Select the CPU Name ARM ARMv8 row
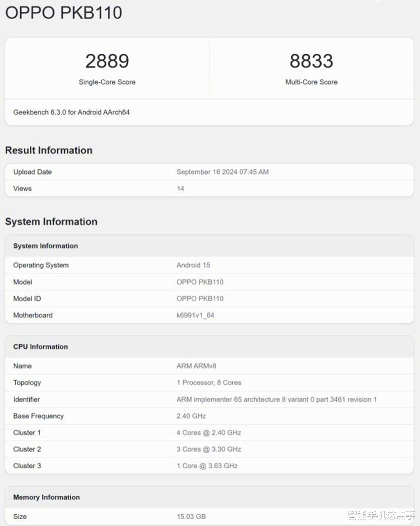 [x=210, y=366]
